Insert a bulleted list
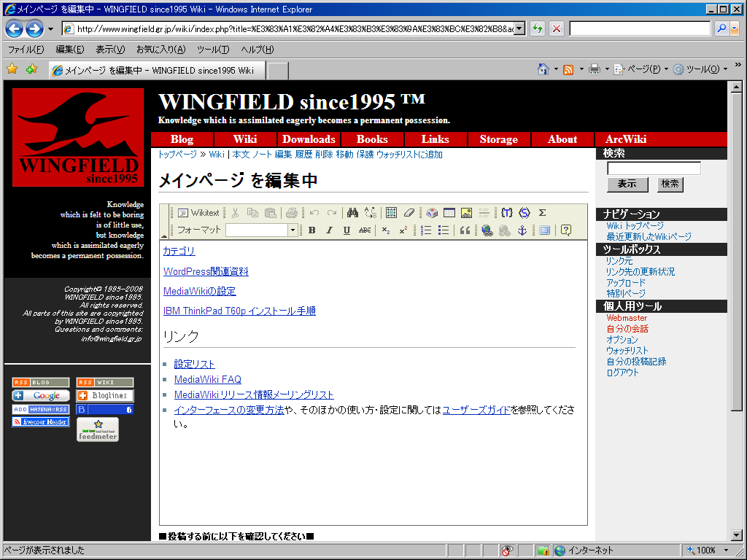The image size is (747, 560). coord(444,230)
